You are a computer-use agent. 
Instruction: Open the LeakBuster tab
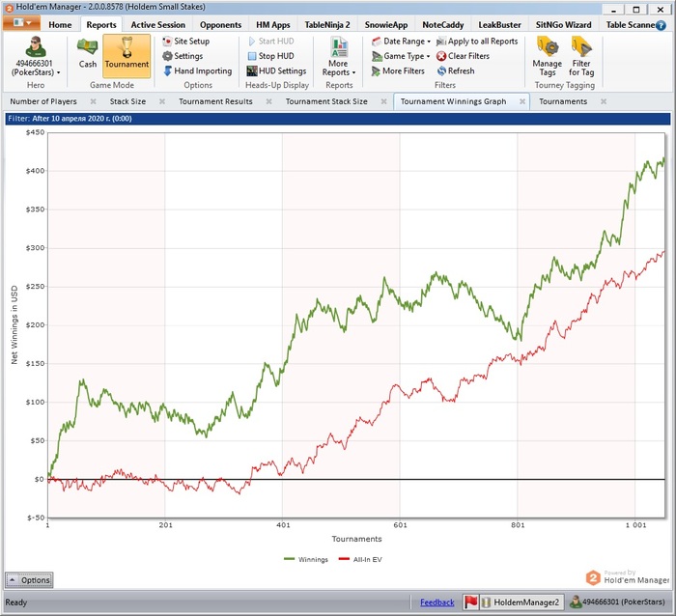click(x=499, y=25)
